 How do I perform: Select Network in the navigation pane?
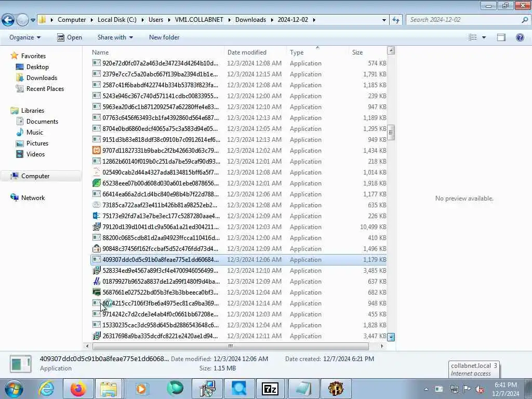click(x=33, y=197)
